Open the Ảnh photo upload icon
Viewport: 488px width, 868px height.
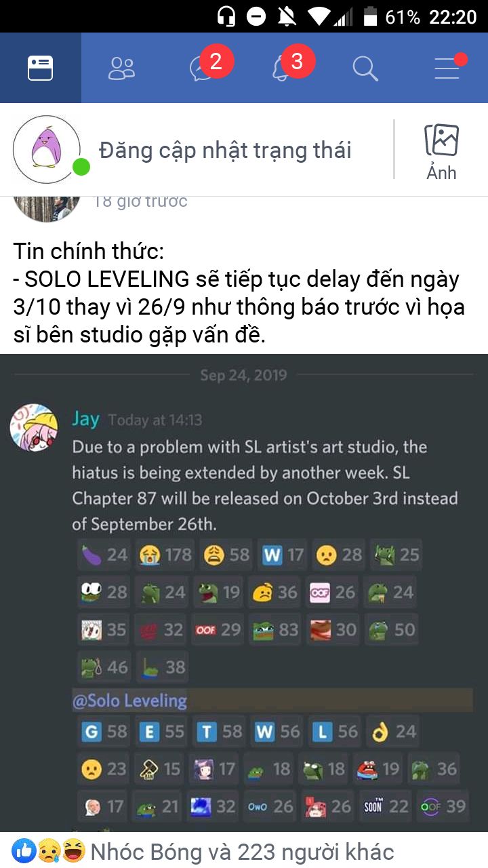coord(441,151)
